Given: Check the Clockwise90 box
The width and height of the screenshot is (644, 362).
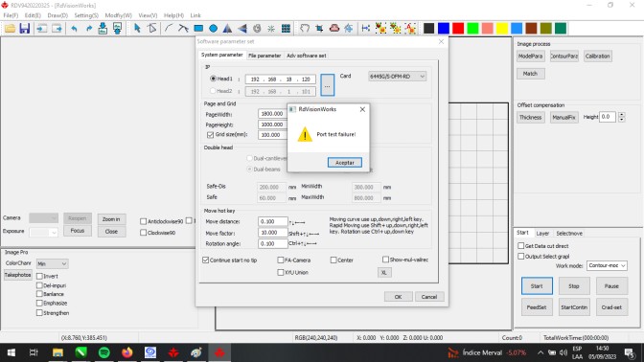Looking at the screenshot, I should click(143, 233).
